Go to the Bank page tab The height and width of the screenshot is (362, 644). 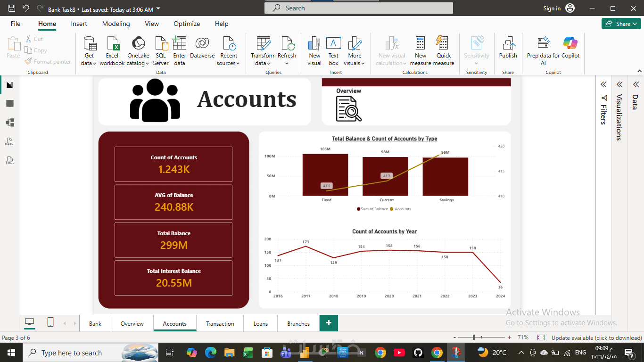(95, 323)
